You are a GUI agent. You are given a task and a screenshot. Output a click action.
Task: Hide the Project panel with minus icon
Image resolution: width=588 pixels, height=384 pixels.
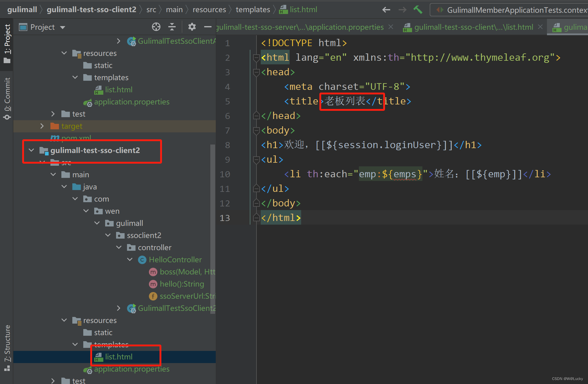point(208,27)
